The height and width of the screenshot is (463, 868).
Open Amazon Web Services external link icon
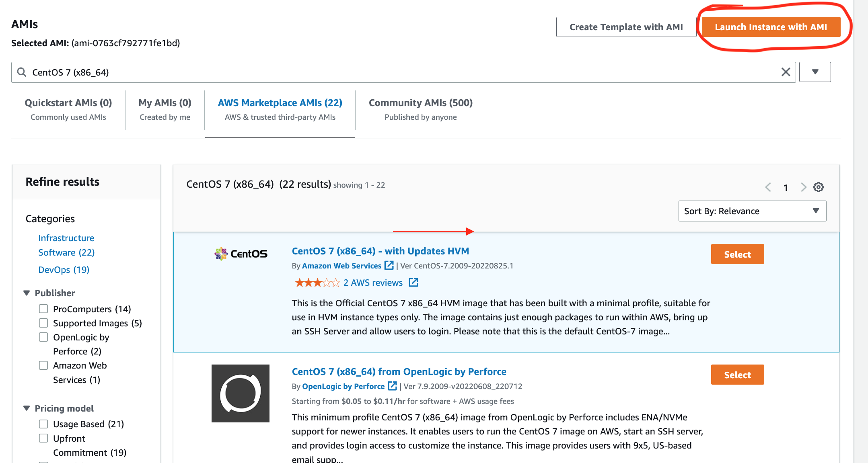(389, 265)
